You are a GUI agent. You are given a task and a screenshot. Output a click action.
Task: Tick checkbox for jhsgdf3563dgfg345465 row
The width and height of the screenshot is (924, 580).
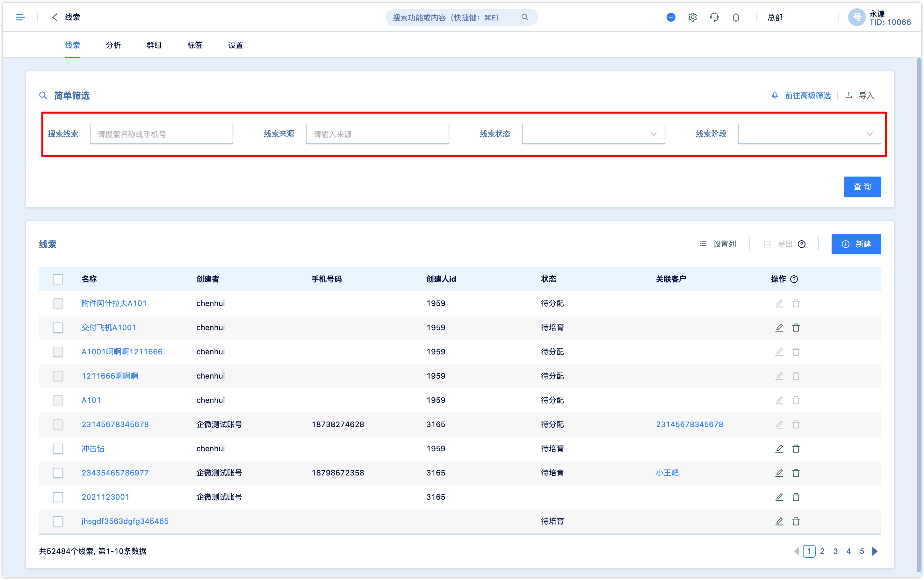click(58, 521)
